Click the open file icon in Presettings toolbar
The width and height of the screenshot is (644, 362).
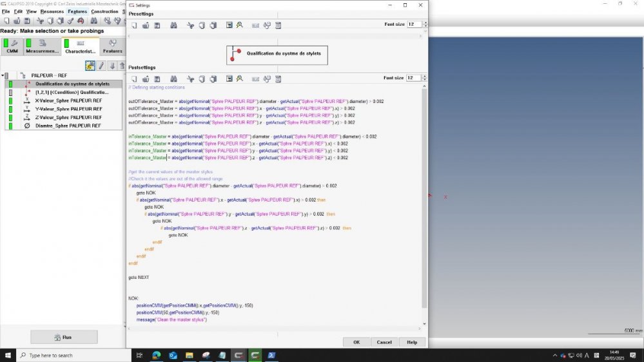pos(146,25)
